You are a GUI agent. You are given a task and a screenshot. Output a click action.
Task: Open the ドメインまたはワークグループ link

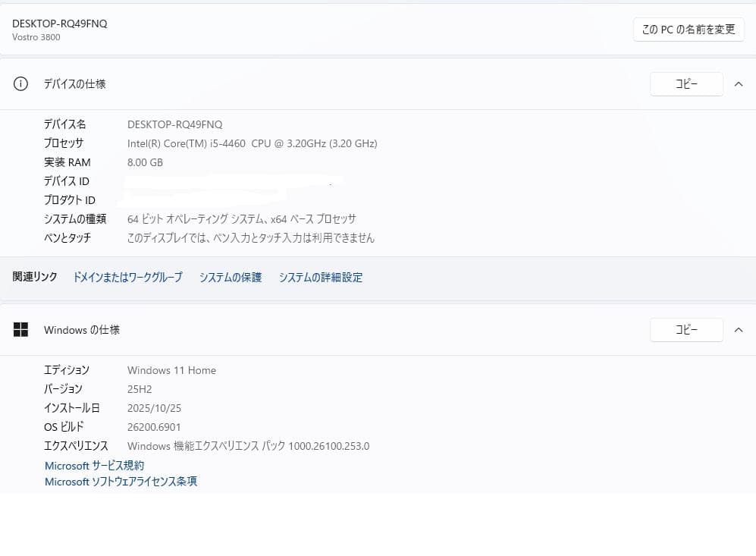[127, 278]
